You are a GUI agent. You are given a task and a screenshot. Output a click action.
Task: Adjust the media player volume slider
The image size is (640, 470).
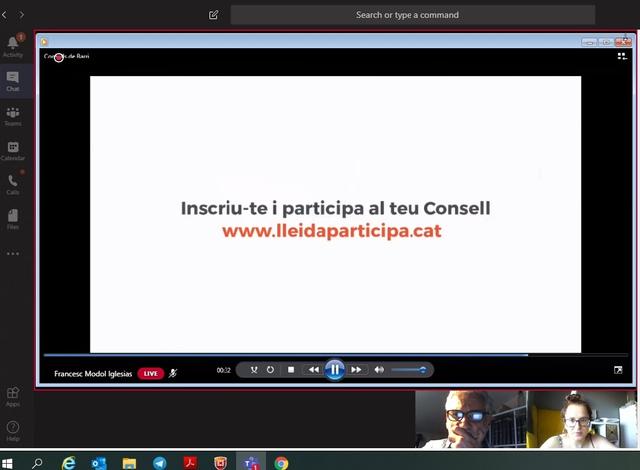tap(409, 370)
